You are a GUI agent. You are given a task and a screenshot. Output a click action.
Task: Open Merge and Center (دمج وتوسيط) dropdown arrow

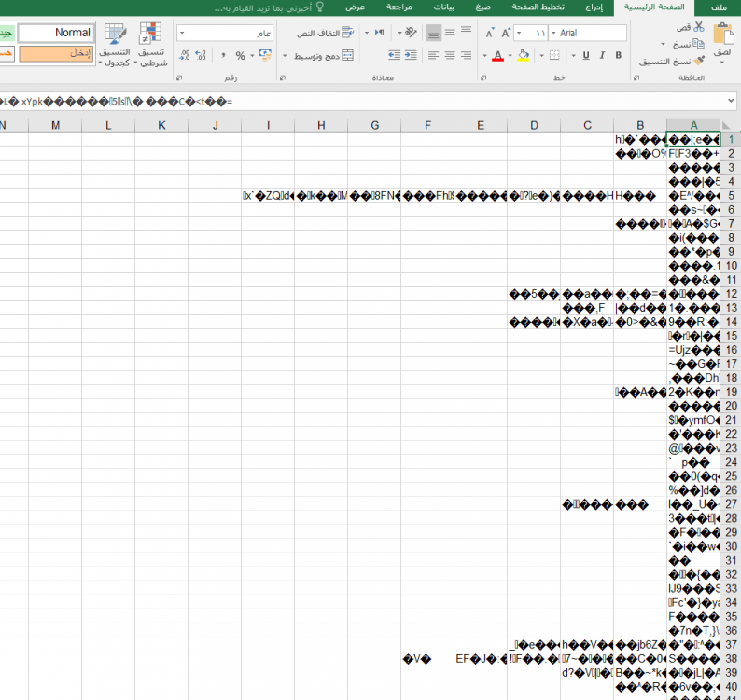click(285, 56)
